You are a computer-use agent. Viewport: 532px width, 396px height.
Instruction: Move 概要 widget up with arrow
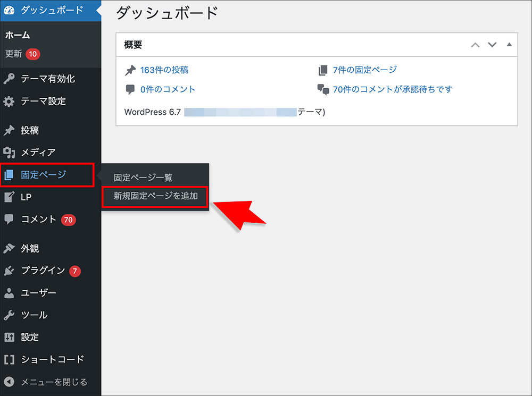475,45
